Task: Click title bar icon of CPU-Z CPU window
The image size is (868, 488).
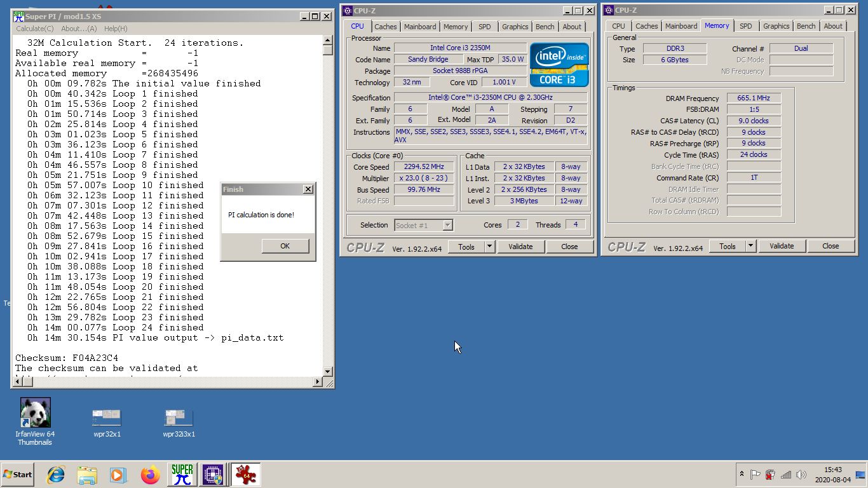Action: pos(347,11)
